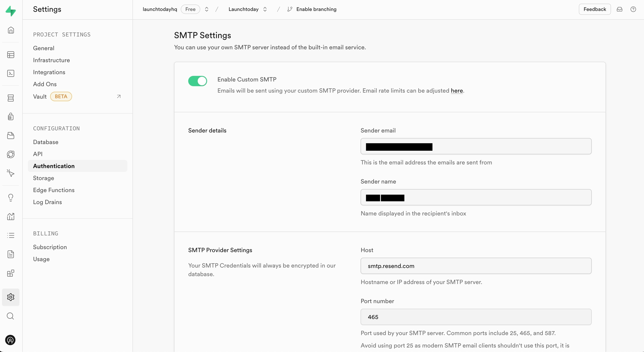Open the Database icon in sidebar

pyautogui.click(x=11, y=98)
